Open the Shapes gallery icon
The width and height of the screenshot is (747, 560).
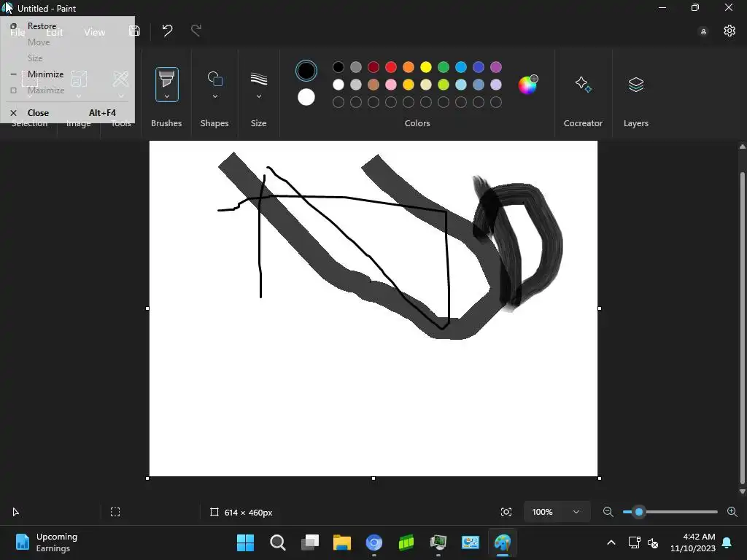pos(215,79)
